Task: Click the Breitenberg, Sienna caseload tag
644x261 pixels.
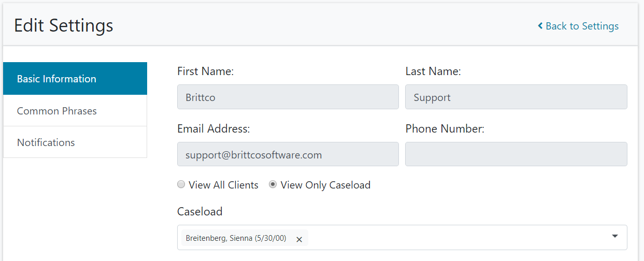Action: (236, 238)
